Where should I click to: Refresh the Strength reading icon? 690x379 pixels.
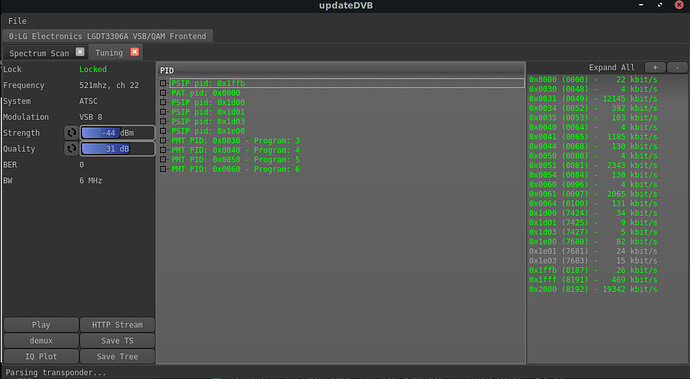tap(71, 132)
